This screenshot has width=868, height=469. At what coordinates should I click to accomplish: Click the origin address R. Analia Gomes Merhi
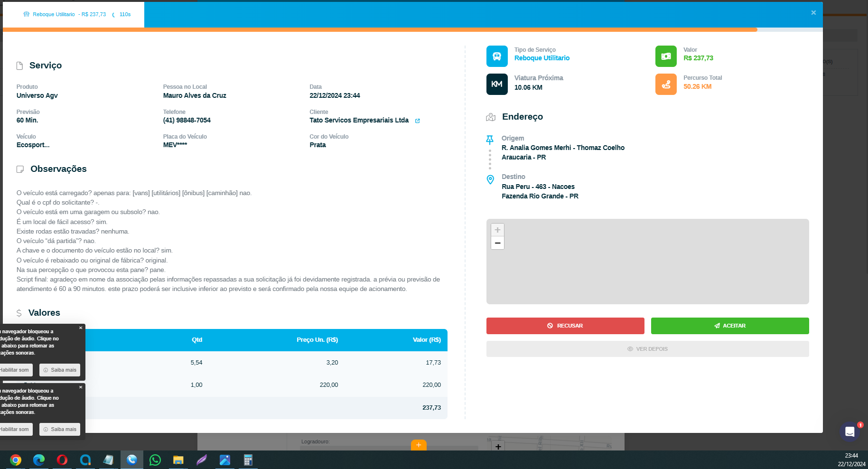563,148
